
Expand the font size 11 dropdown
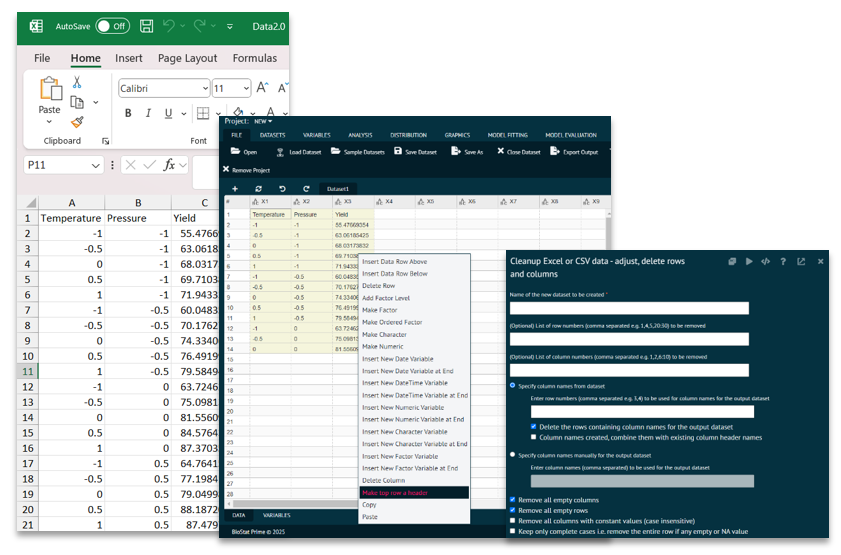tap(245, 88)
